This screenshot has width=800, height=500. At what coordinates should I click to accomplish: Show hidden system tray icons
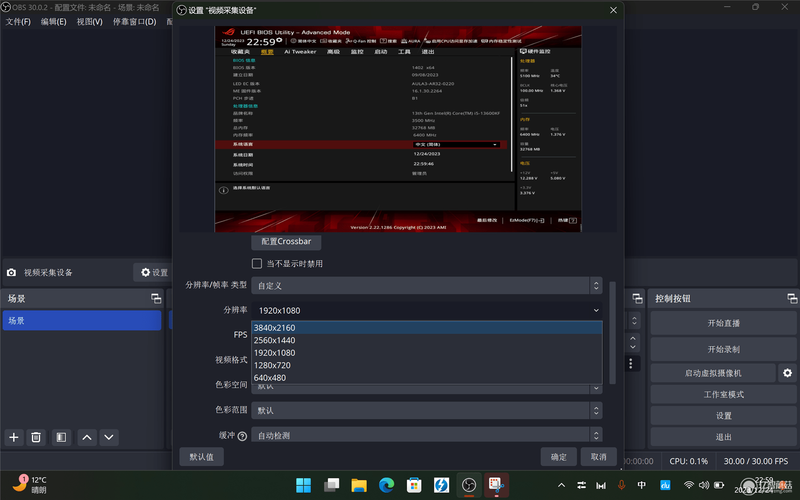[x=561, y=485]
